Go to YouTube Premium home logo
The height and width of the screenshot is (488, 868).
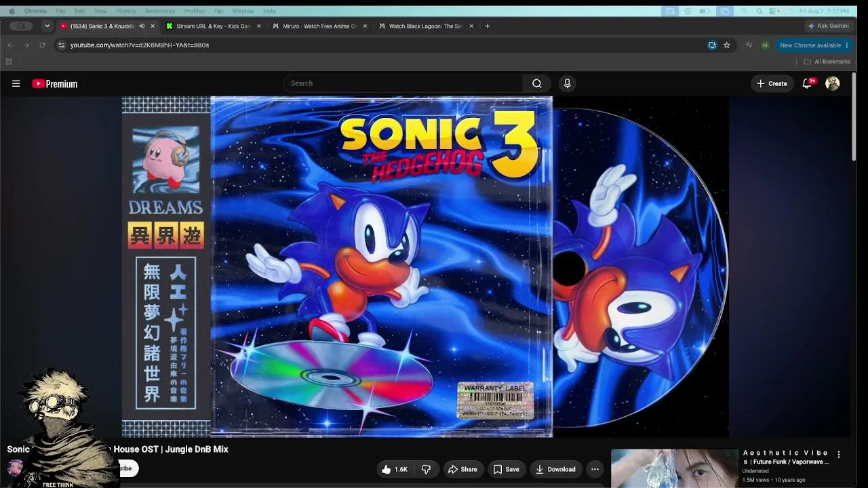coord(55,84)
